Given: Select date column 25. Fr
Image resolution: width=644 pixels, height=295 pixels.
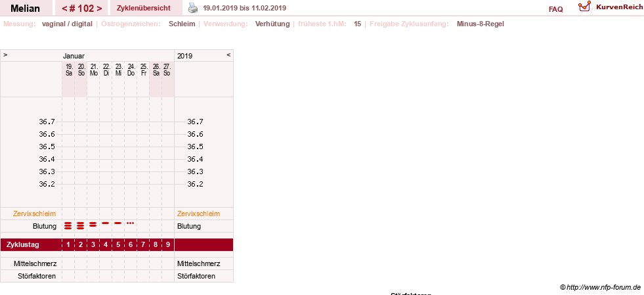Looking at the screenshot, I should point(143,70).
